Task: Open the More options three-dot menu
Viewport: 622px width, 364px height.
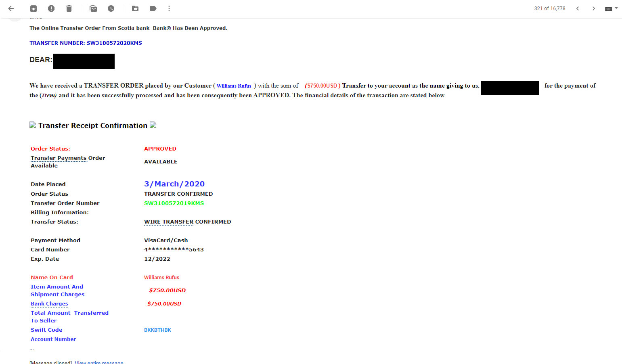Action: tap(169, 8)
